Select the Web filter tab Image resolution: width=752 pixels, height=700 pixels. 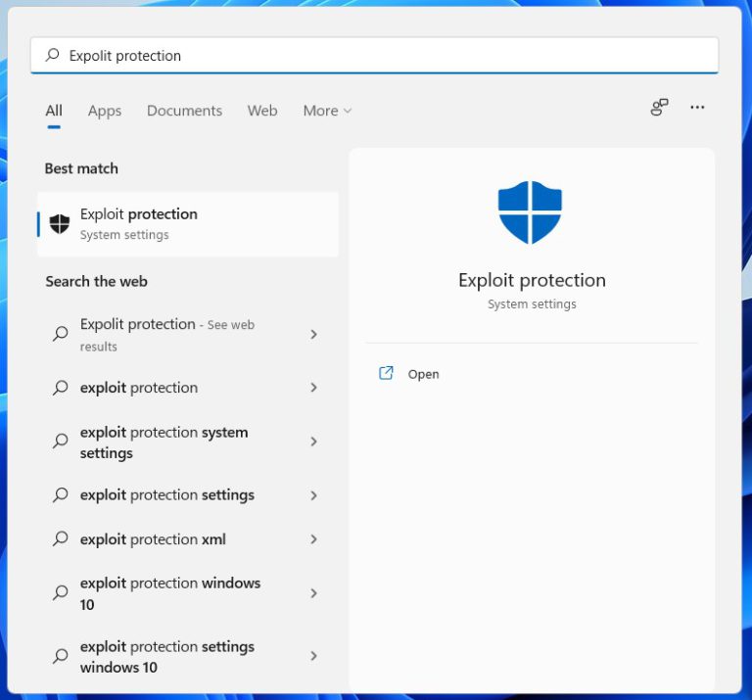262,111
